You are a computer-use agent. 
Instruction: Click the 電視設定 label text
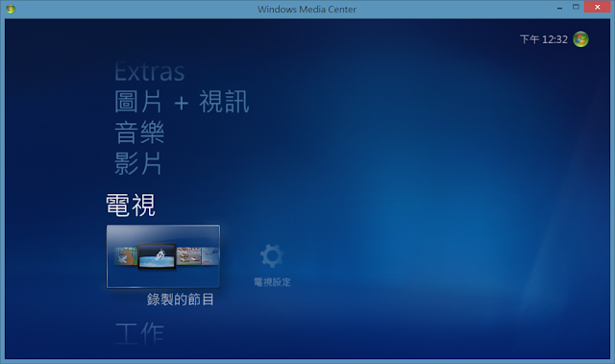click(272, 281)
